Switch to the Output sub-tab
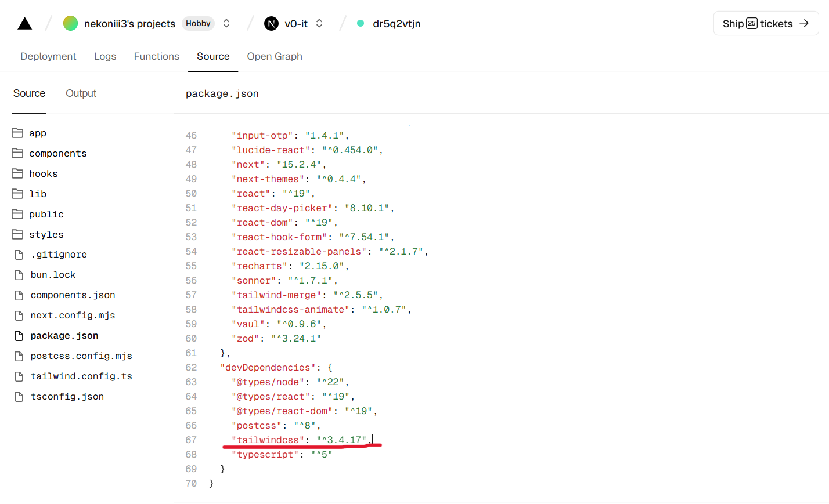This screenshot has height=504, width=829. click(81, 93)
